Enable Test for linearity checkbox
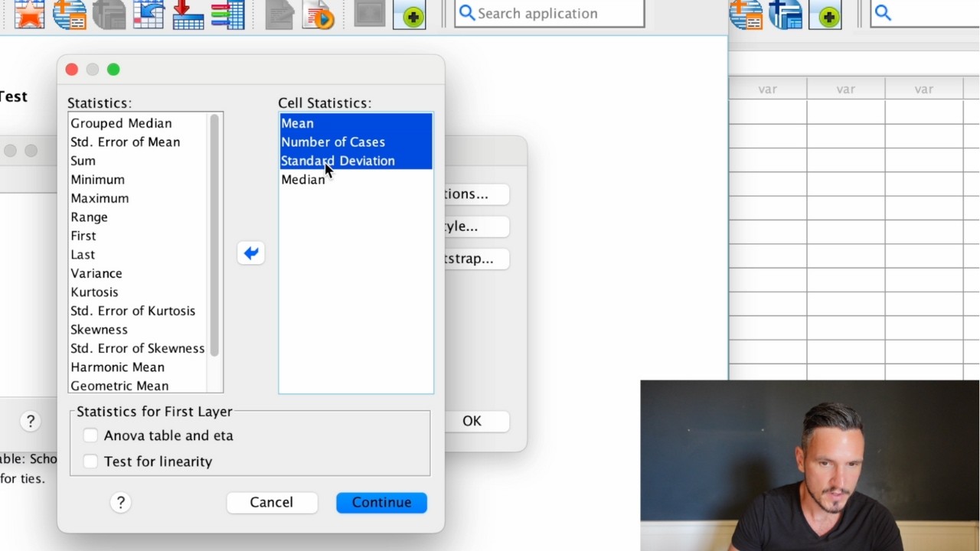The image size is (980, 551). 90,461
